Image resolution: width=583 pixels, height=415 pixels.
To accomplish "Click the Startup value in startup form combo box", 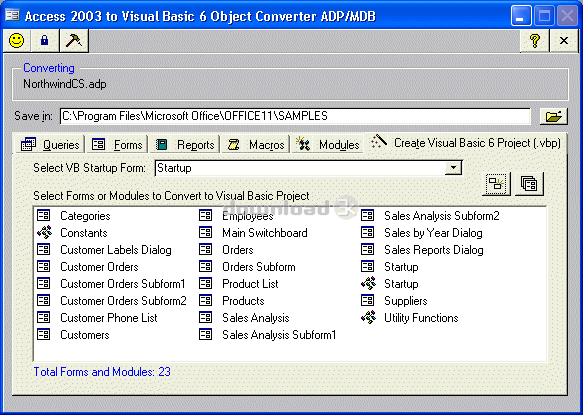I will click(174, 168).
